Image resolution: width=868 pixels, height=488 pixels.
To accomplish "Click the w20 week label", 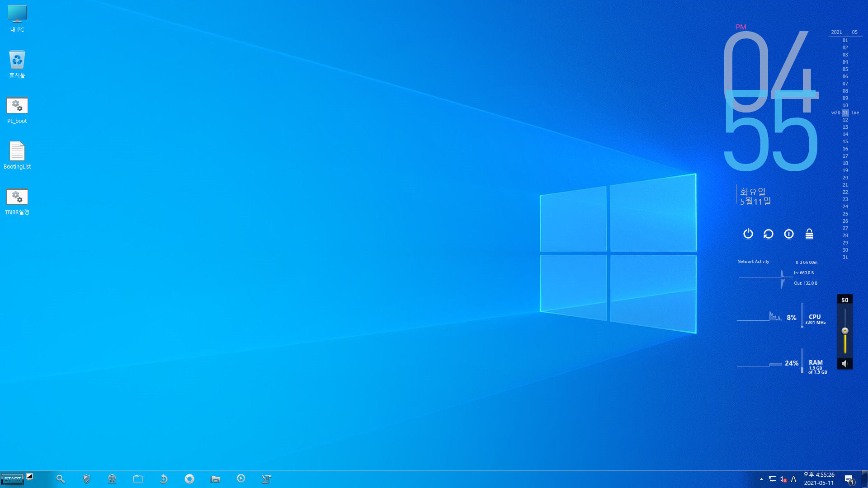I will (x=835, y=113).
